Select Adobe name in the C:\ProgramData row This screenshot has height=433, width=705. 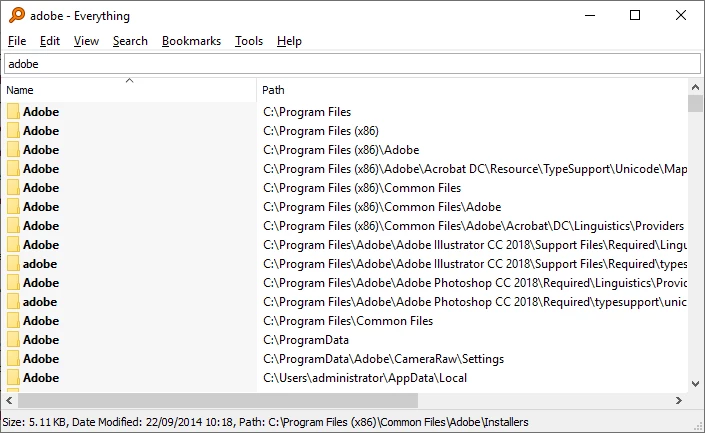41,339
